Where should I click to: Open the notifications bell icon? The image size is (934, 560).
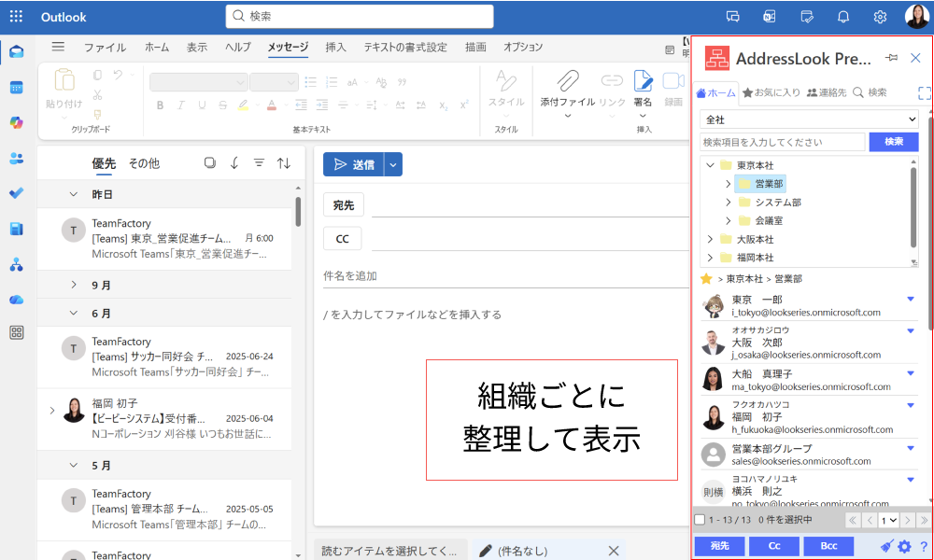843,17
